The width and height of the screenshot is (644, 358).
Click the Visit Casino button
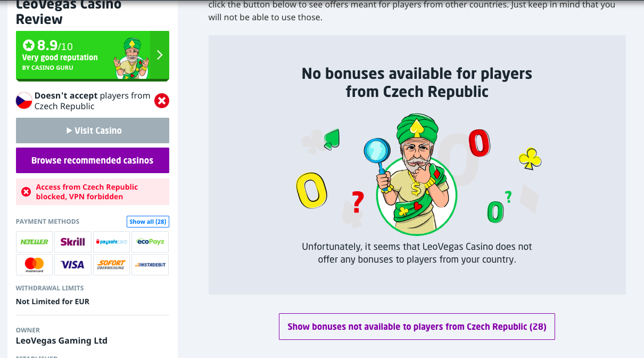coord(93,131)
